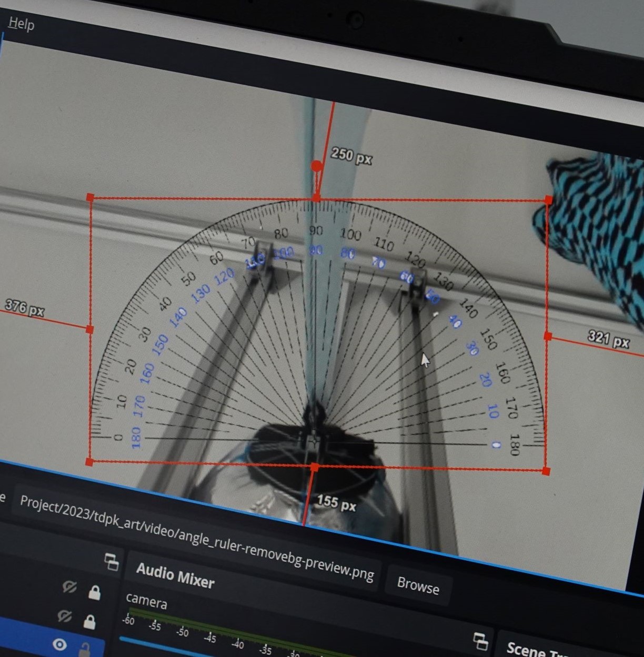
Task: Show the second hidden source via eye icon
Action: [64, 615]
